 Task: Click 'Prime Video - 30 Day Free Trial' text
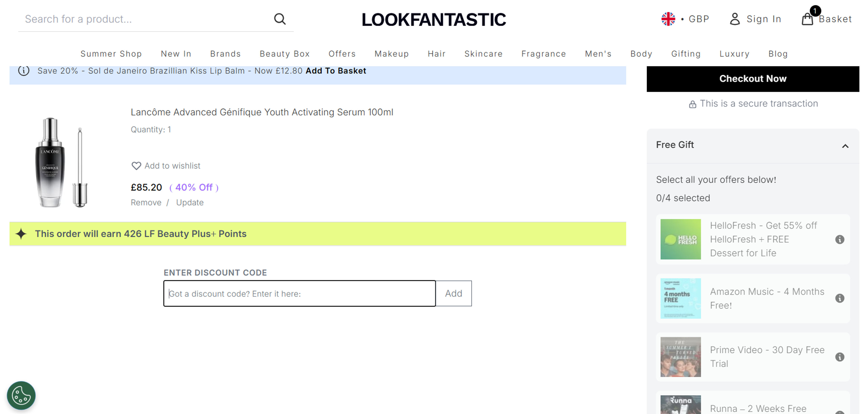point(767,357)
